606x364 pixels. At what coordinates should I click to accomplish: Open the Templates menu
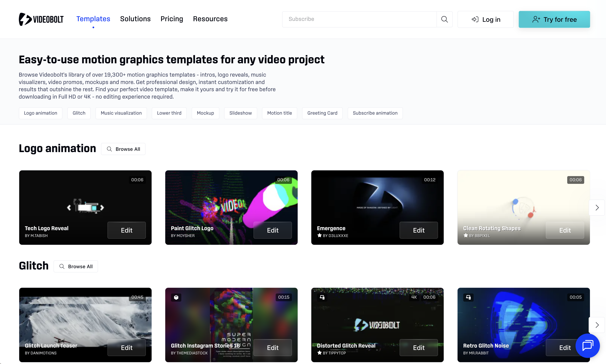pyautogui.click(x=93, y=19)
